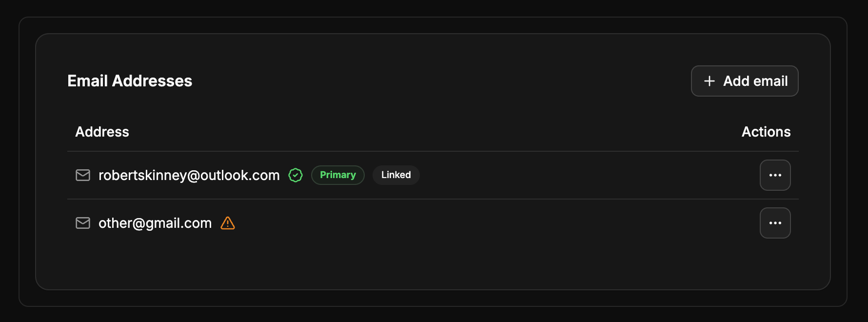This screenshot has height=322, width=868.
Task: Click the green Primary badge
Action: 337,175
